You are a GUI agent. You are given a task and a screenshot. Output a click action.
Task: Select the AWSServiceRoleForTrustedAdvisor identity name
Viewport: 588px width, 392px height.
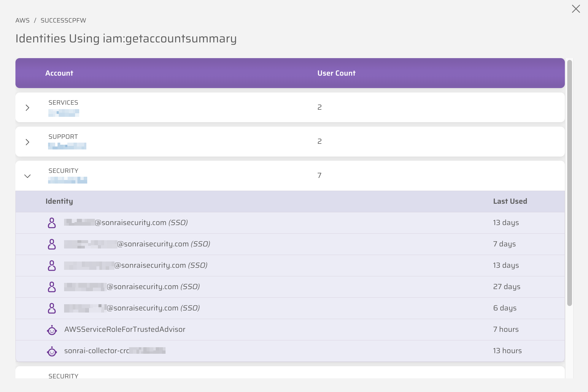tap(125, 329)
